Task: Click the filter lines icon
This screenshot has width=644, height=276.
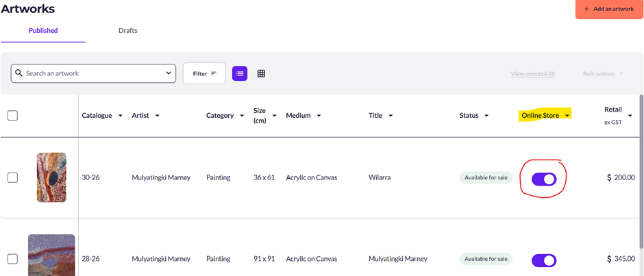Action: (214, 73)
